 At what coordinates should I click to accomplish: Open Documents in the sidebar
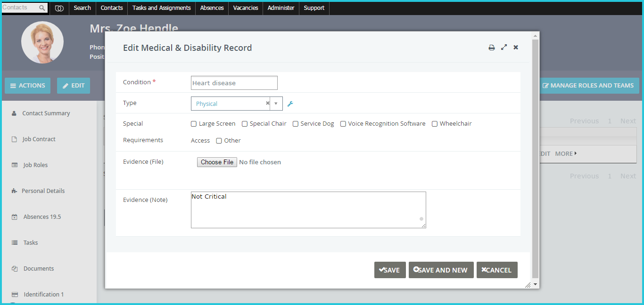click(x=39, y=269)
